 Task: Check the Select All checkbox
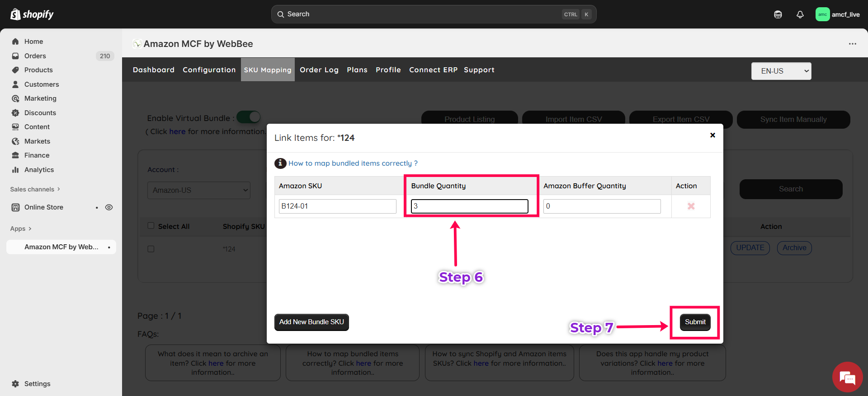(x=151, y=226)
